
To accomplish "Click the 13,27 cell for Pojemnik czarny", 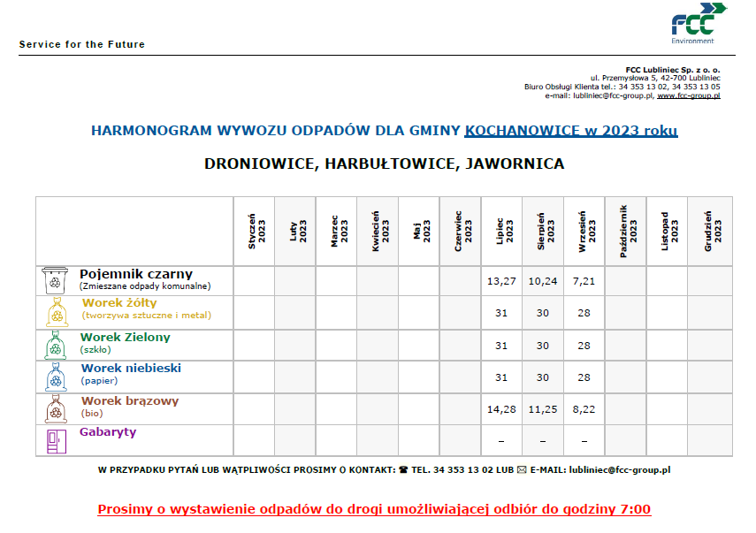I will click(x=501, y=280).
